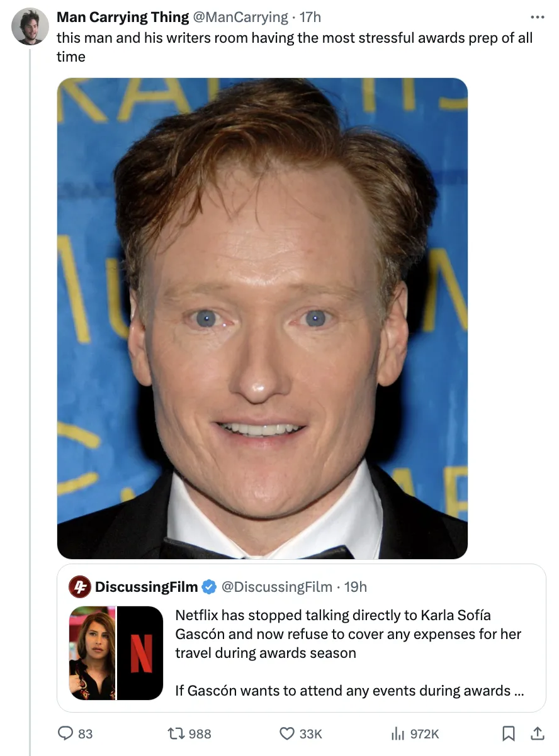Share the tweet with the upload icon
The height and width of the screenshot is (756, 559).
click(x=537, y=733)
